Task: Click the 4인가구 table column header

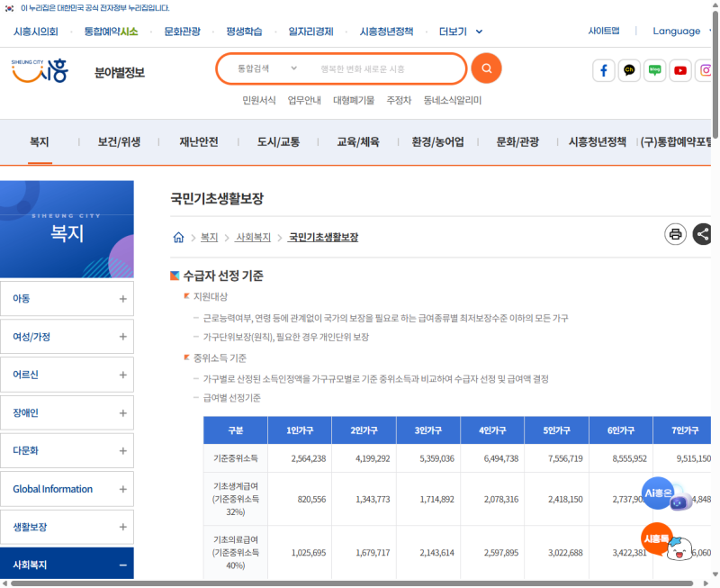Action: 492,430
